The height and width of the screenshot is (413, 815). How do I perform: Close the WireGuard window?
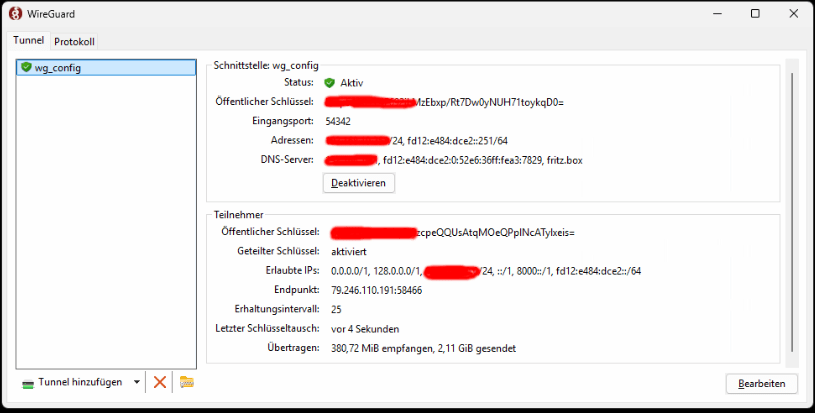794,14
